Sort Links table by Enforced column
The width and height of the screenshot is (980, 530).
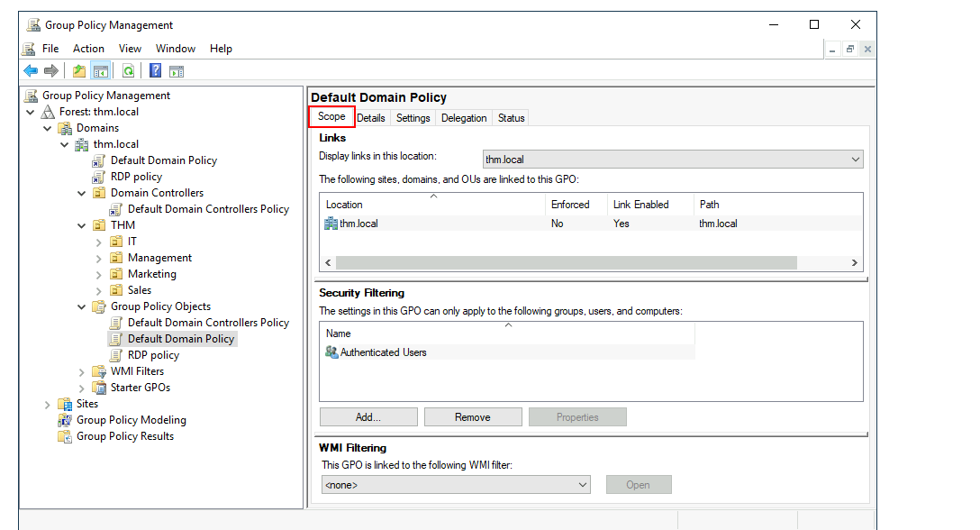coord(576,205)
